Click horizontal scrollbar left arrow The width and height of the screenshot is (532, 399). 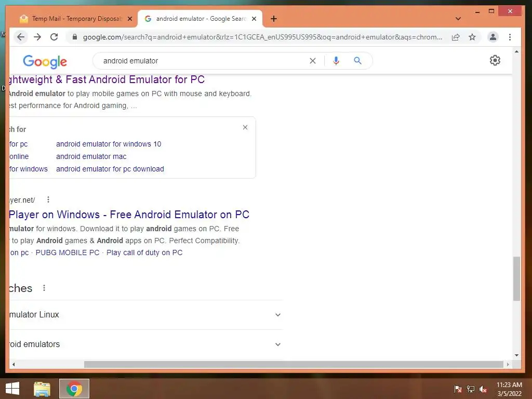point(13,364)
